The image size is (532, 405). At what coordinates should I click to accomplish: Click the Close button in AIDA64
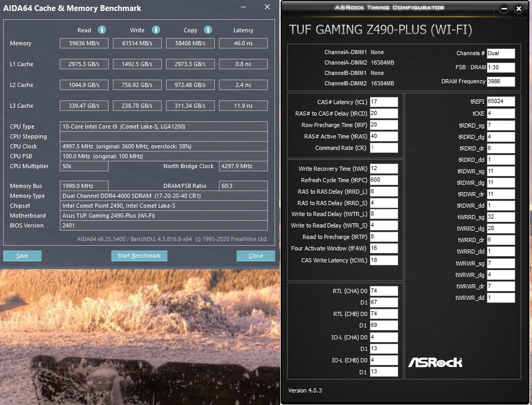coord(256,256)
